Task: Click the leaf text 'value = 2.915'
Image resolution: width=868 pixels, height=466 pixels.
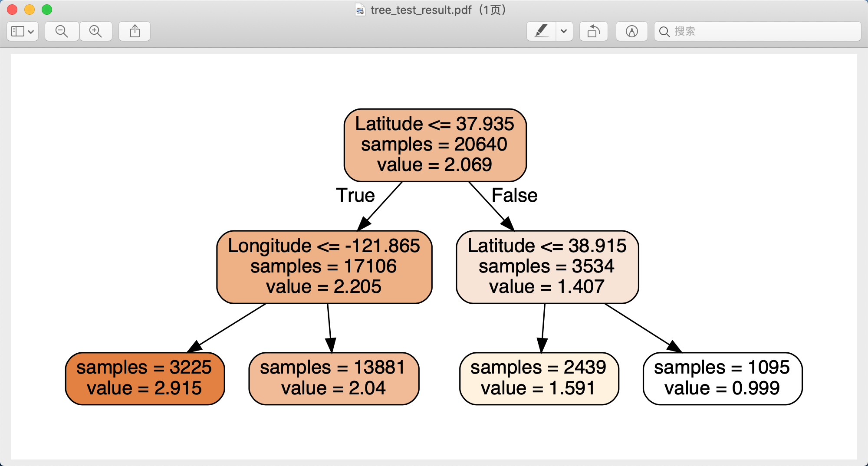Action: pos(145,388)
